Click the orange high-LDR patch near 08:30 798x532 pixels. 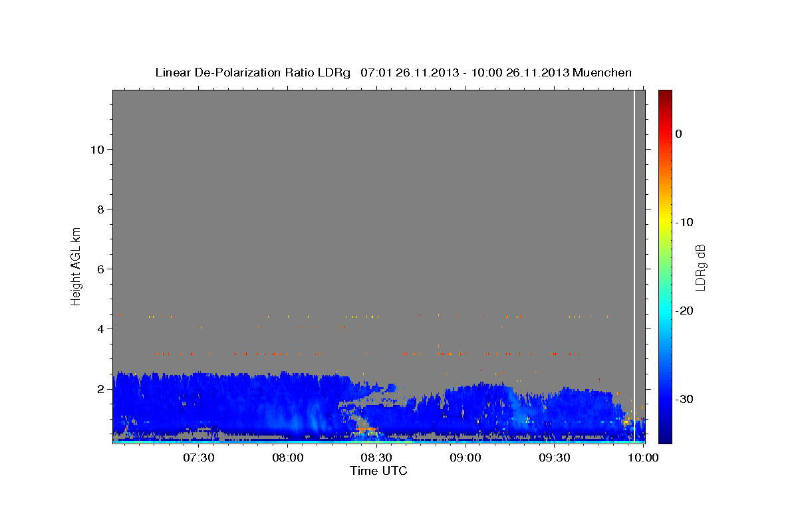[367, 430]
